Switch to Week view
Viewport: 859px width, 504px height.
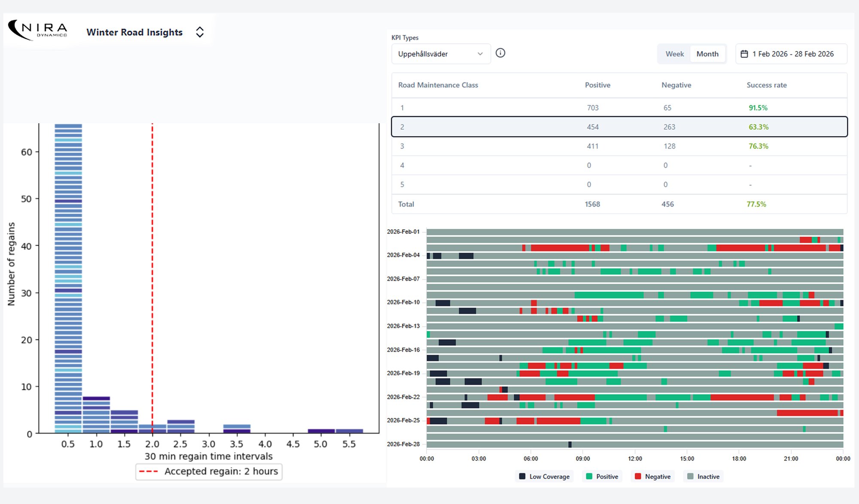tap(674, 54)
